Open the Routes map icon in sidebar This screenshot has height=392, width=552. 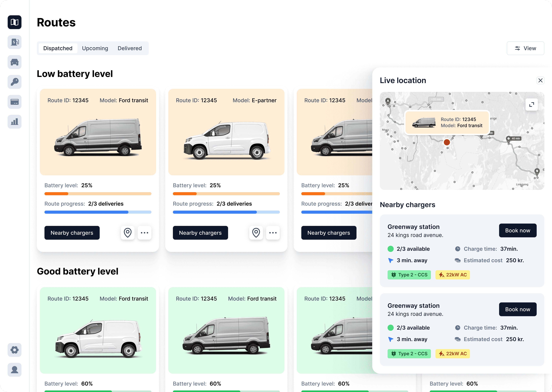point(14,22)
